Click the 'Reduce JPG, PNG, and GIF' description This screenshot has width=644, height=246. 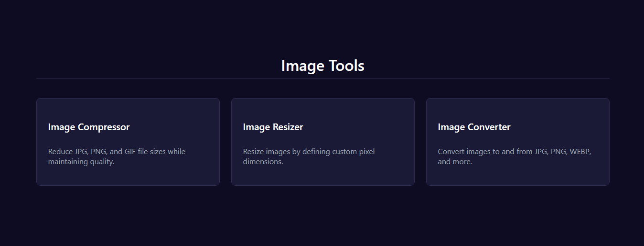click(117, 157)
